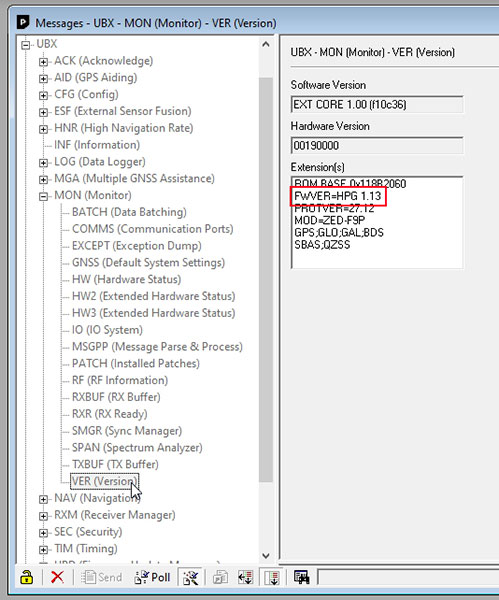The width and height of the screenshot is (499, 600).
Task: Click the binoculars find icon
Action: tap(302, 577)
